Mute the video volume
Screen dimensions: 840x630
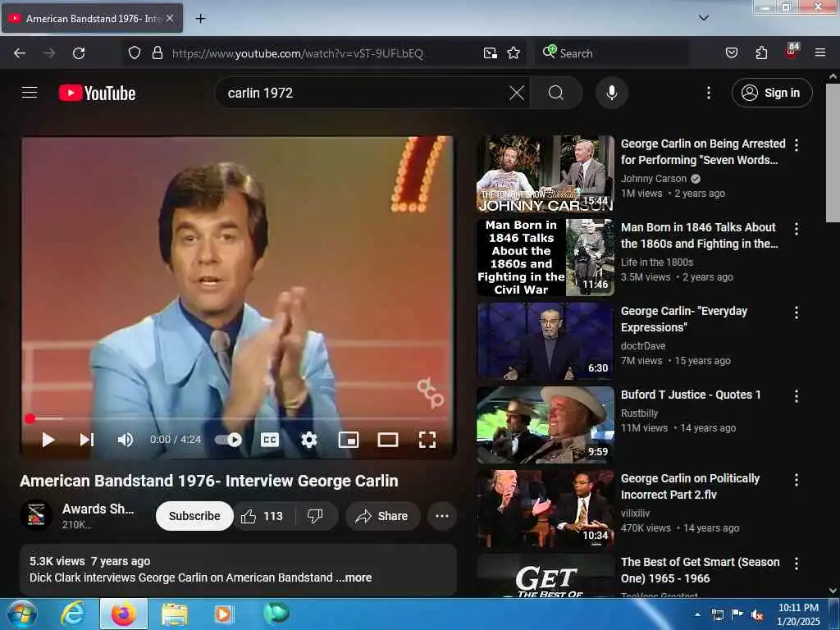[126, 440]
